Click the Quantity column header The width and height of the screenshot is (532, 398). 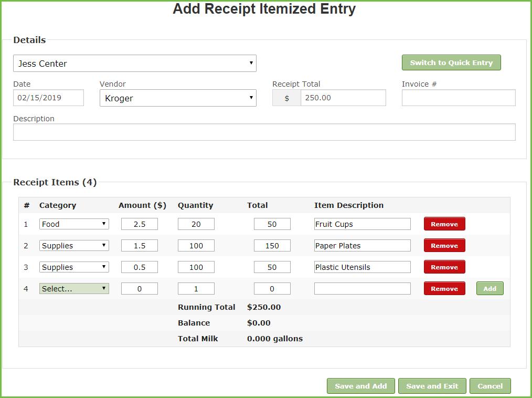pos(195,205)
